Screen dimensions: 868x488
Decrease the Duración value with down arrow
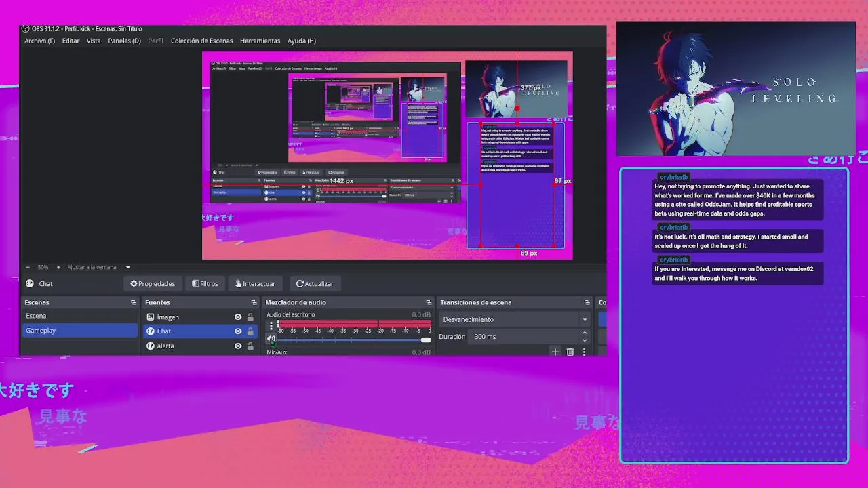point(585,340)
